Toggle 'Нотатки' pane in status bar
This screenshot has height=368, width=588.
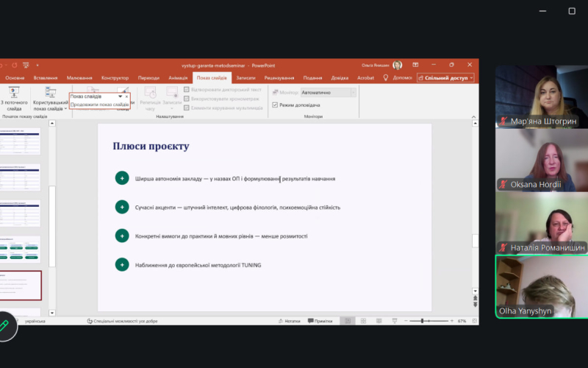[x=289, y=321]
